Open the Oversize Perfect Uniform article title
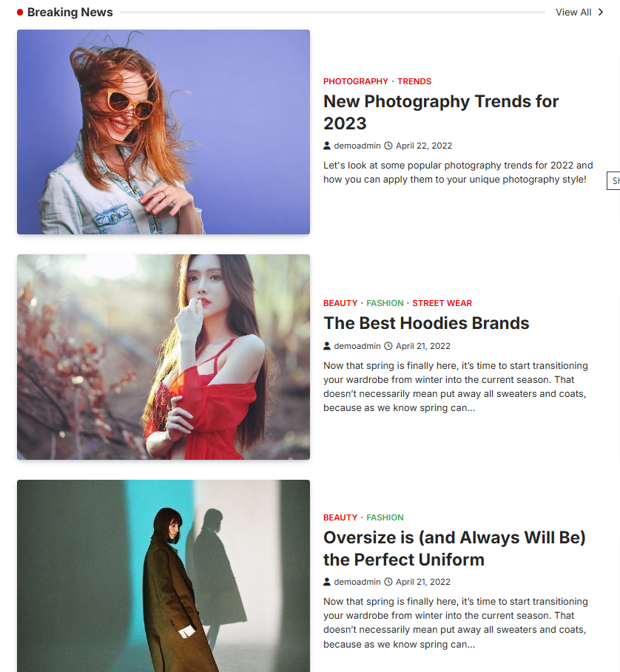The height and width of the screenshot is (672, 620). point(454,549)
